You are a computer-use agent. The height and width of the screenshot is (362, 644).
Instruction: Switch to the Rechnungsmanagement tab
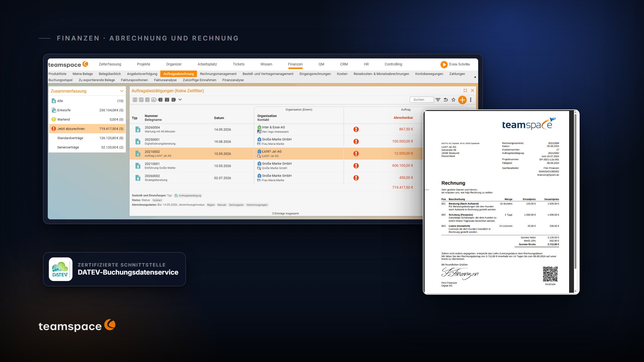218,74
